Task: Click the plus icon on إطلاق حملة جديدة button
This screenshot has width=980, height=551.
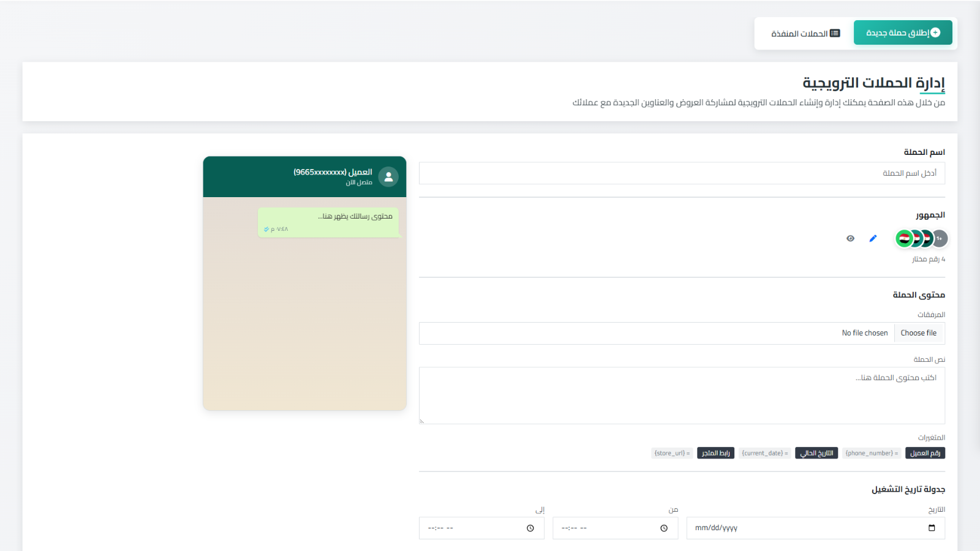Action: (935, 32)
